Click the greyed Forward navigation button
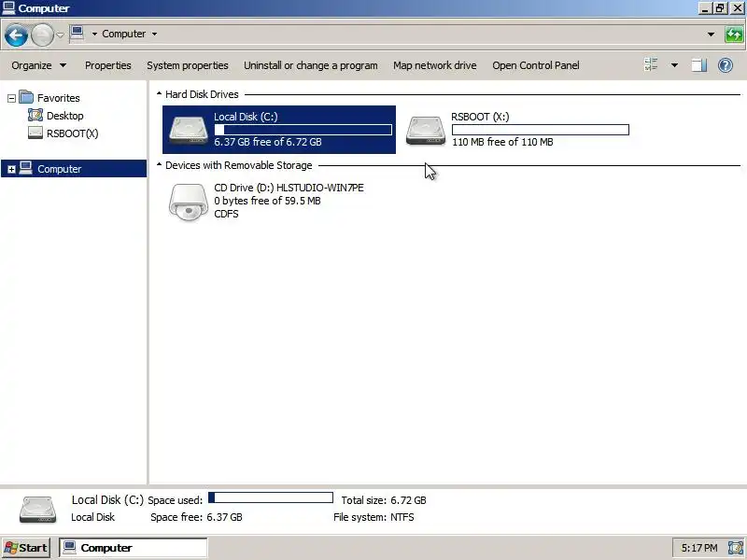The height and width of the screenshot is (560, 747). coord(42,35)
